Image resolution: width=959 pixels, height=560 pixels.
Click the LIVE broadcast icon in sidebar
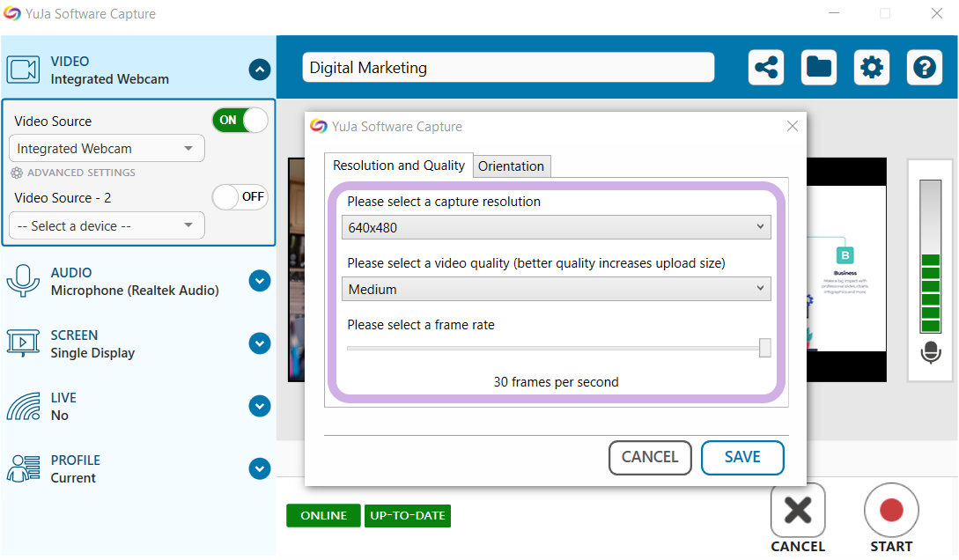23,407
